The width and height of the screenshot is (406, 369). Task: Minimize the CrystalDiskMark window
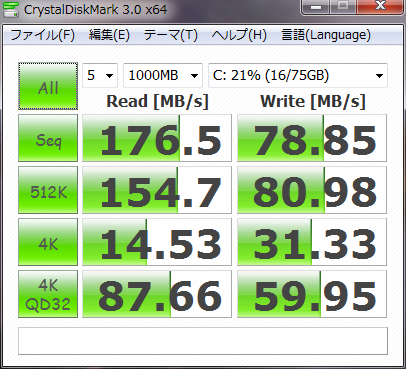pos(316,6)
